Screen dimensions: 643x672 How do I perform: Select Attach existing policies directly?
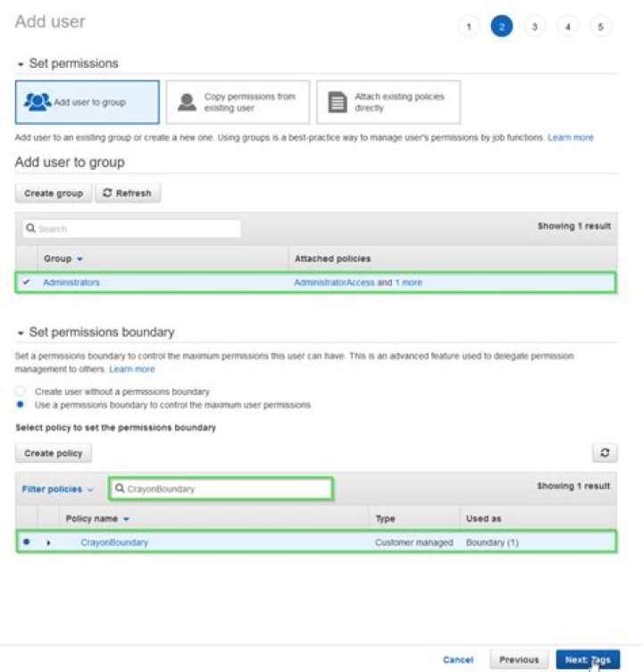(x=388, y=102)
